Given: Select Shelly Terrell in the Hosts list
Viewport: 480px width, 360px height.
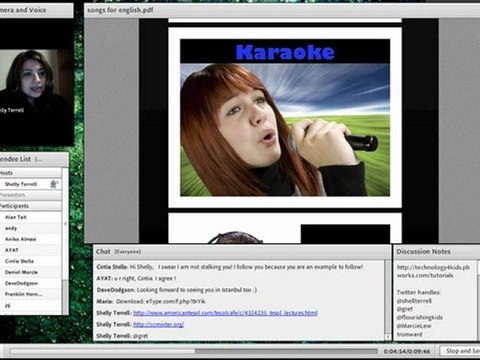Looking at the screenshot, I should pos(31,184).
